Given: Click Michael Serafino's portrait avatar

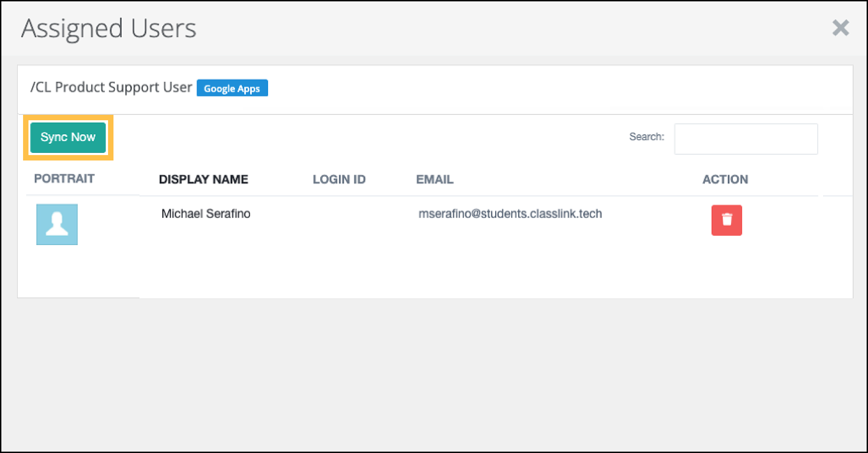Looking at the screenshot, I should click(57, 224).
